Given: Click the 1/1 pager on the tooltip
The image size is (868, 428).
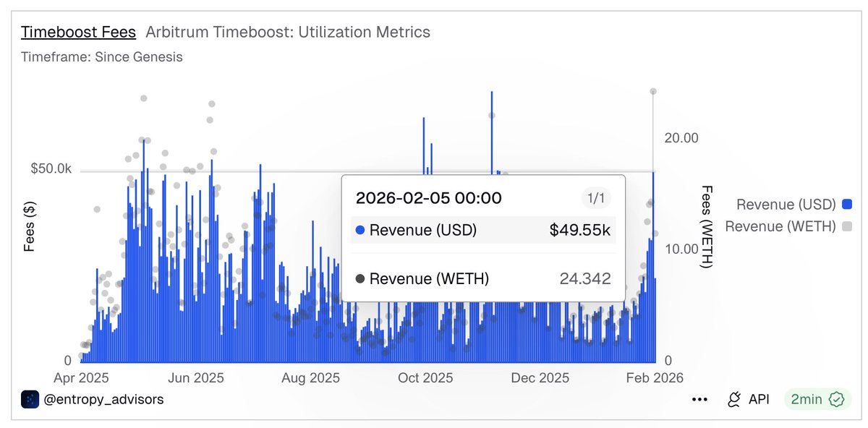Looking at the screenshot, I should 597,197.
